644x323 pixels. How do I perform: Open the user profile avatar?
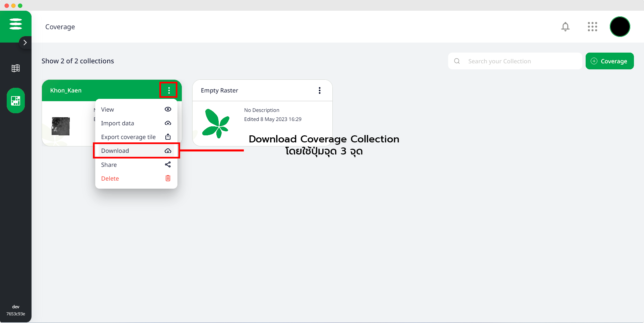620,27
